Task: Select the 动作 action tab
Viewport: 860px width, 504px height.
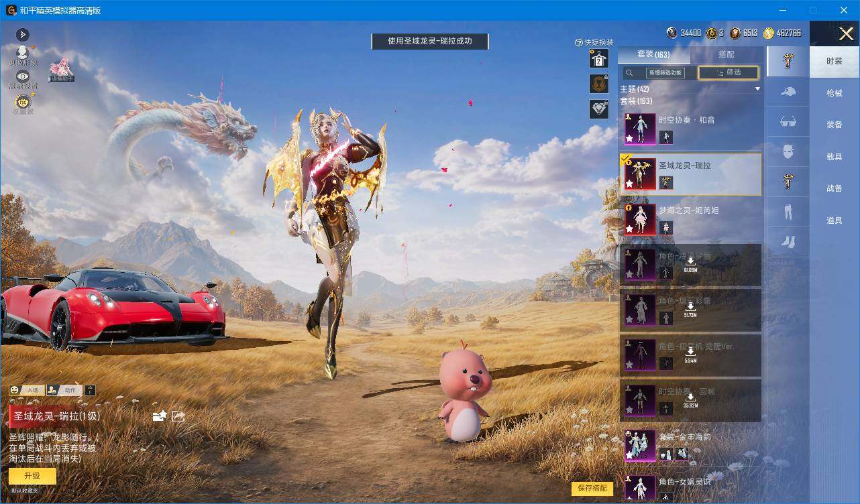Action: point(64,390)
